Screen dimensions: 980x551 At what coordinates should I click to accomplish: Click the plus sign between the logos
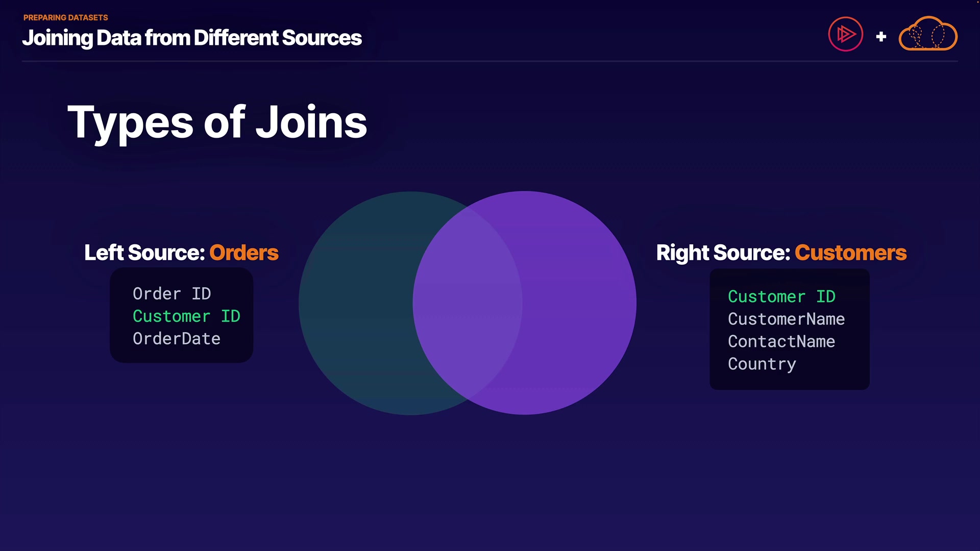880,37
